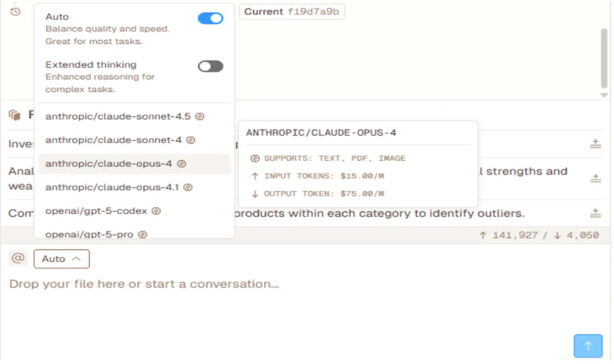Click capability icon next to claude-sonnet-4.5

click(199, 117)
